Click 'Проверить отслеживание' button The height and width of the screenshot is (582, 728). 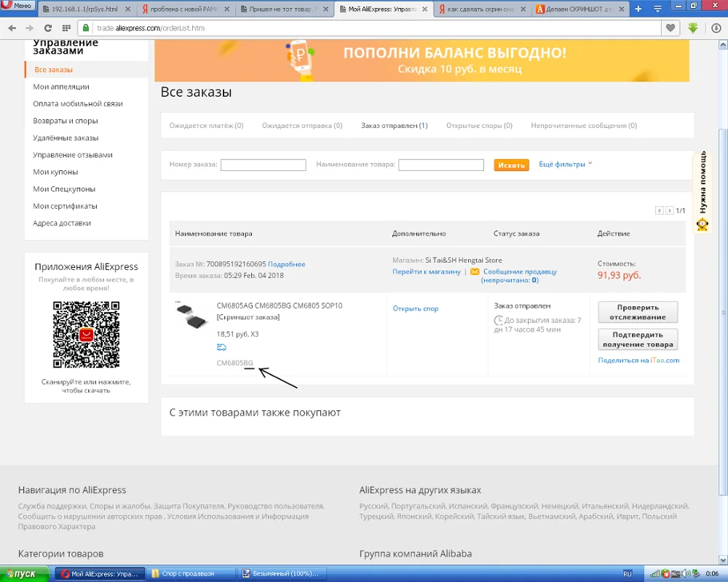[638, 312]
